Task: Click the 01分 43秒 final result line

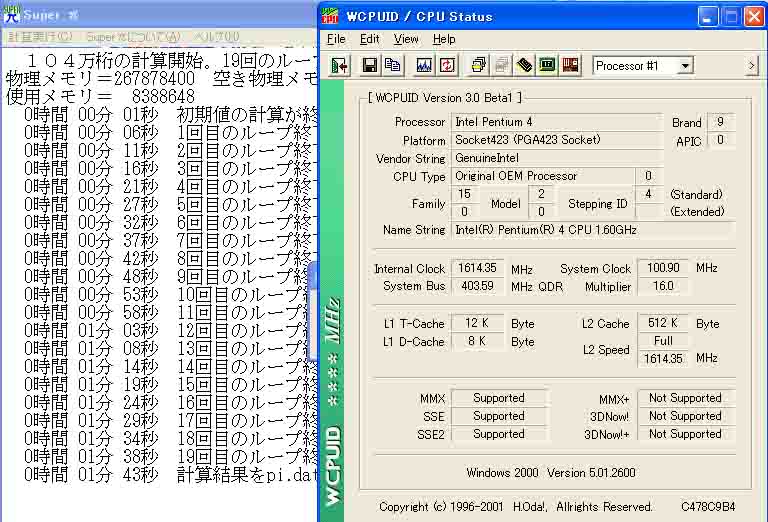Action: (171, 475)
